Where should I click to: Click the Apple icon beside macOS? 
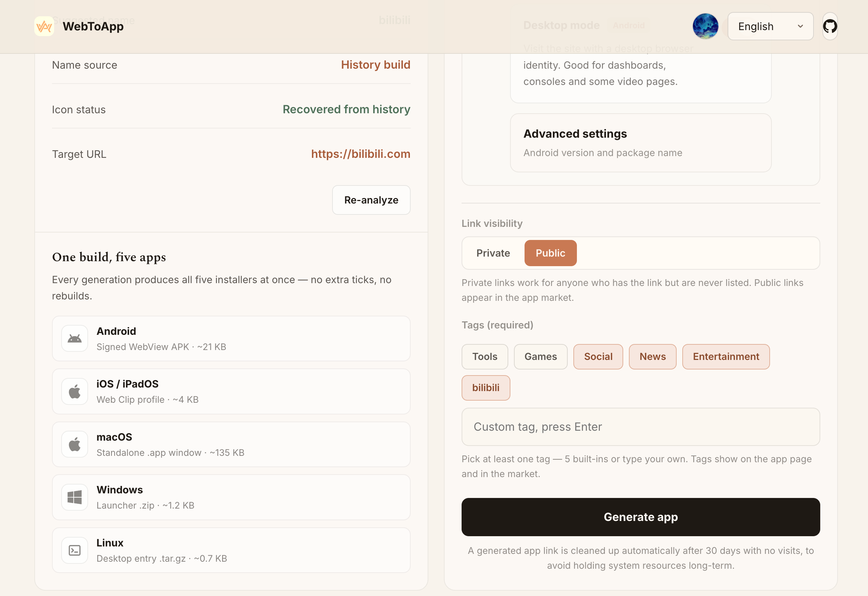click(x=75, y=444)
